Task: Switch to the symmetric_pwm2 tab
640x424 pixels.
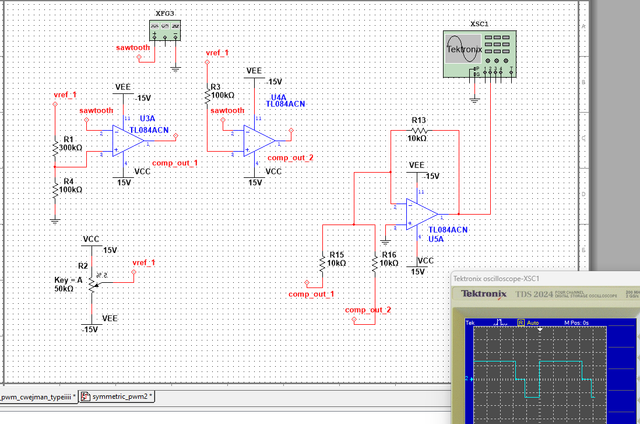Action: (117, 396)
